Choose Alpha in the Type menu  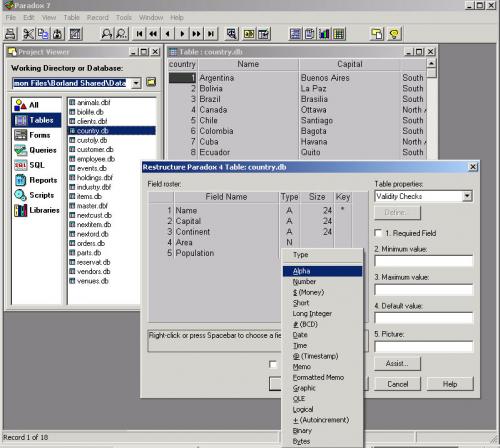click(x=322, y=271)
